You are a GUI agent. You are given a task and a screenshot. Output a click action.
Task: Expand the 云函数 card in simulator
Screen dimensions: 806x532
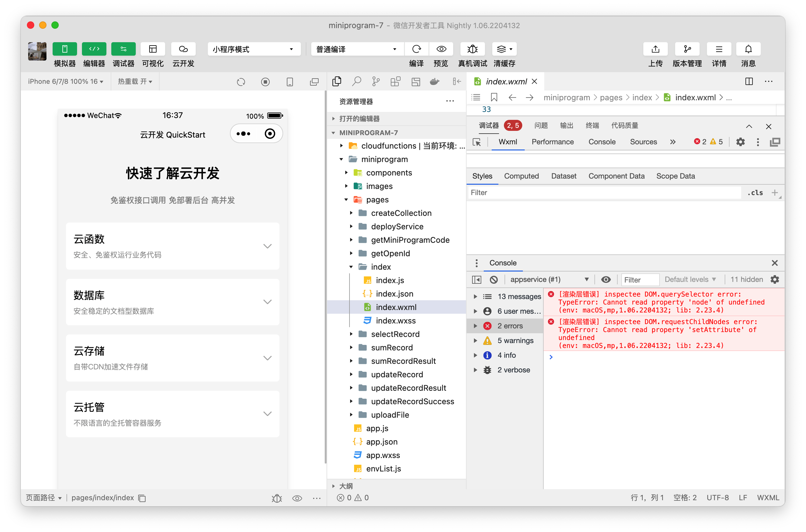click(x=267, y=246)
